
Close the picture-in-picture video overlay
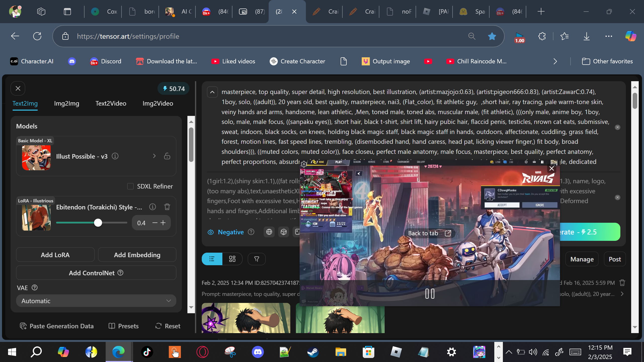click(x=552, y=168)
